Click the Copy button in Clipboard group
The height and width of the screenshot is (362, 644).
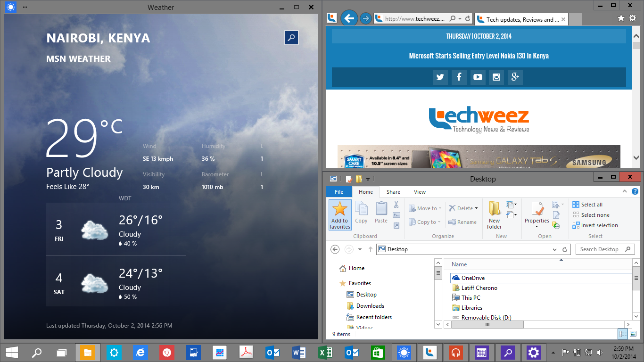point(361,213)
